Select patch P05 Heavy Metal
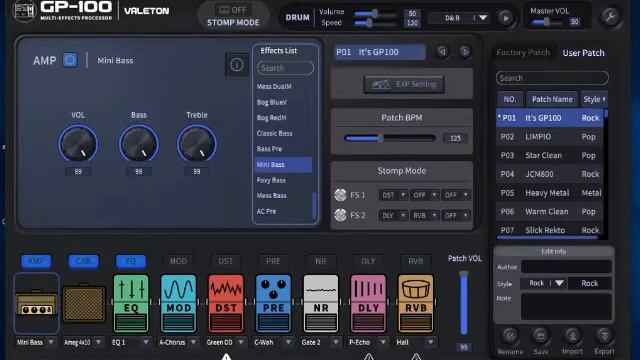Image resolution: width=640 pixels, height=360 pixels. click(549, 193)
